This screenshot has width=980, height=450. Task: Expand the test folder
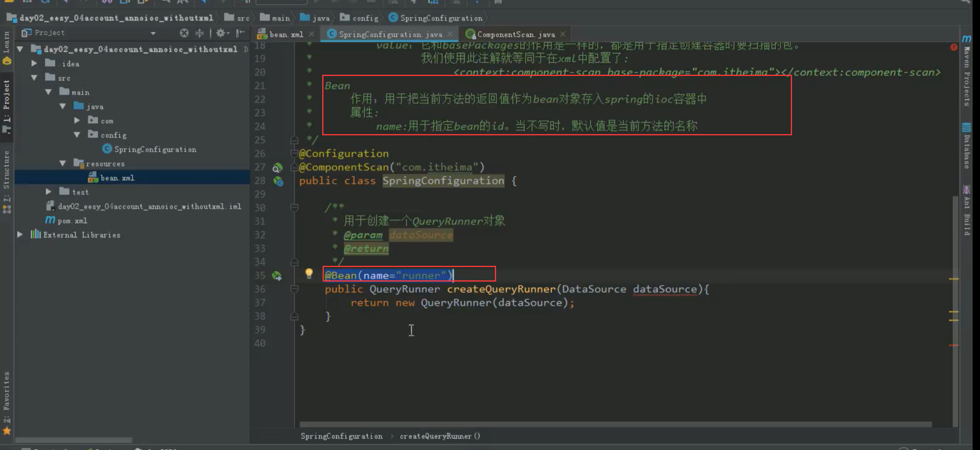[x=49, y=192]
